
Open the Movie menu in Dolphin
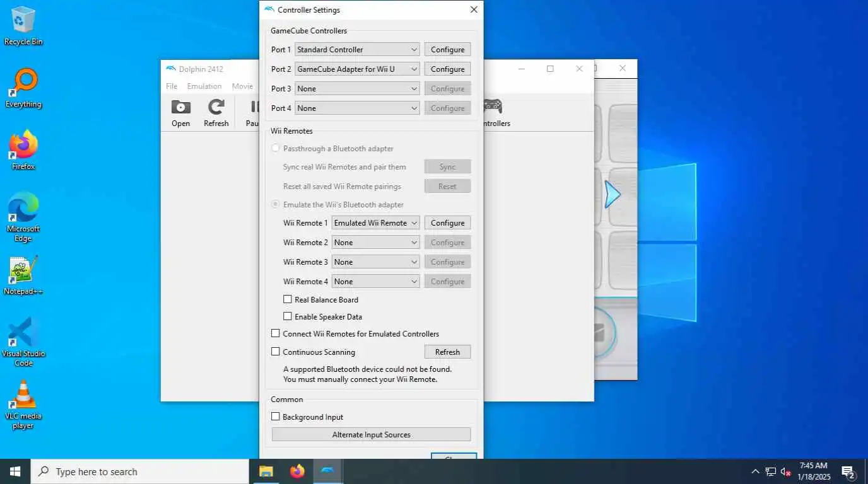(242, 86)
